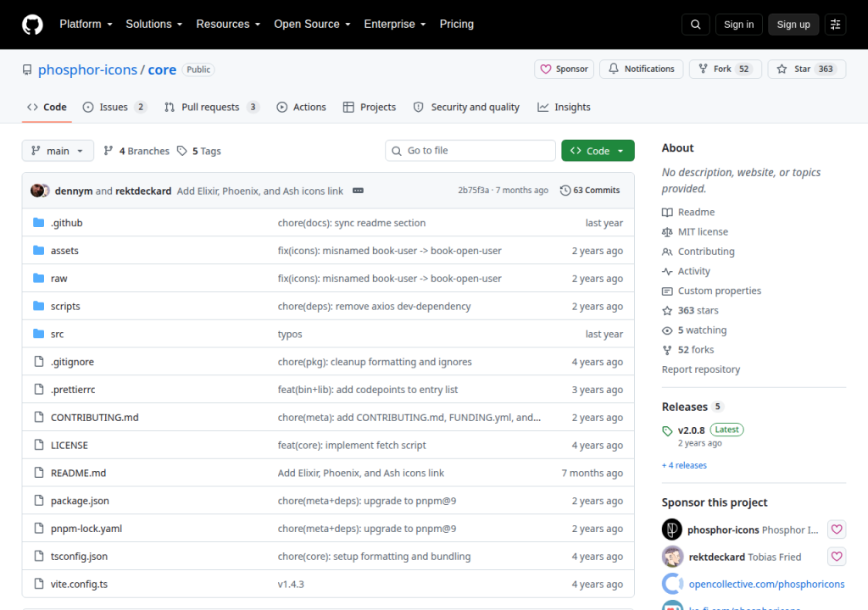Image resolution: width=868 pixels, height=610 pixels.
Task: Click the scripts folder icon
Action: (39, 306)
